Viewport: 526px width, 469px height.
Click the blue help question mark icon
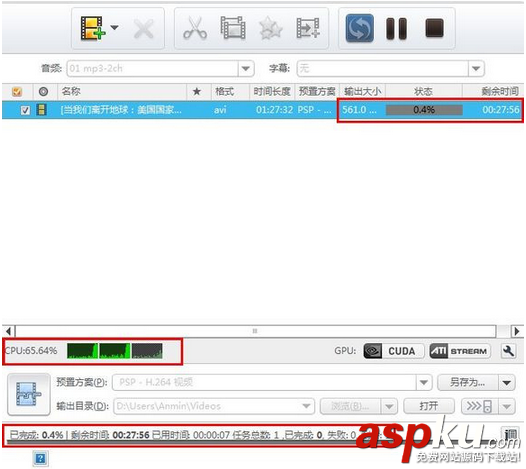41,459
